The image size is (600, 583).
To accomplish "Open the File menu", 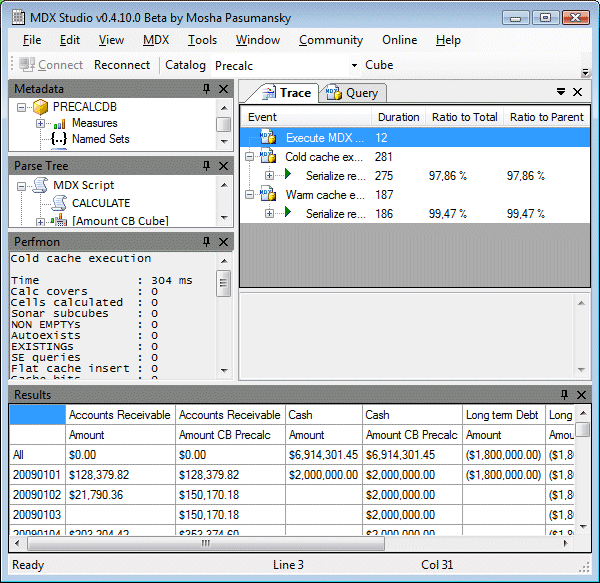I will coord(32,40).
